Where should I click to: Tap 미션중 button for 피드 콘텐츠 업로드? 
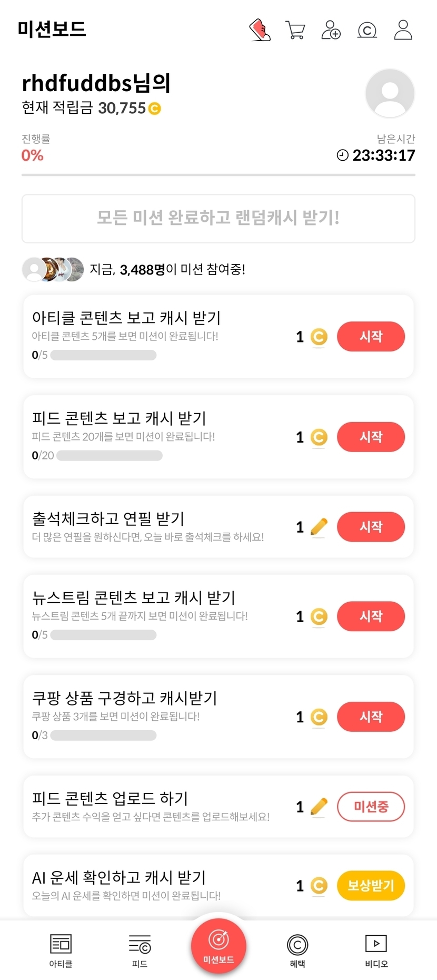pyautogui.click(x=371, y=807)
